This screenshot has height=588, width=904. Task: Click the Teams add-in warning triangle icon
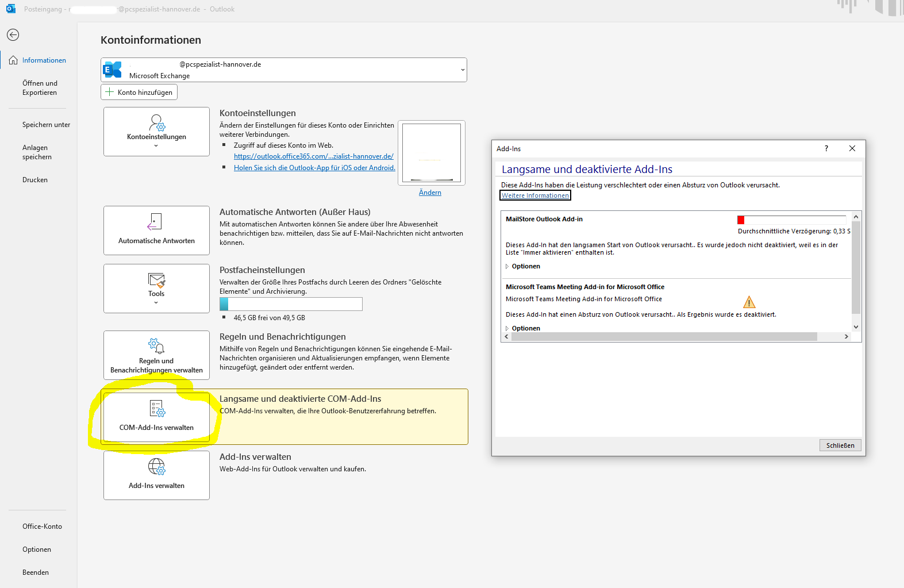[x=749, y=302]
